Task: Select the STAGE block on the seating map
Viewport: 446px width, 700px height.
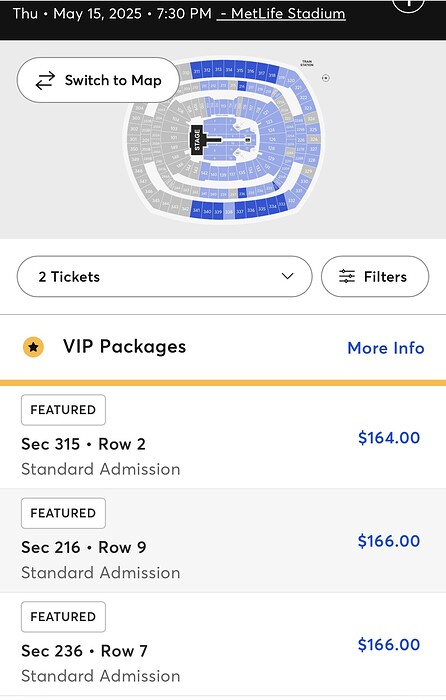Action: click(x=197, y=140)
